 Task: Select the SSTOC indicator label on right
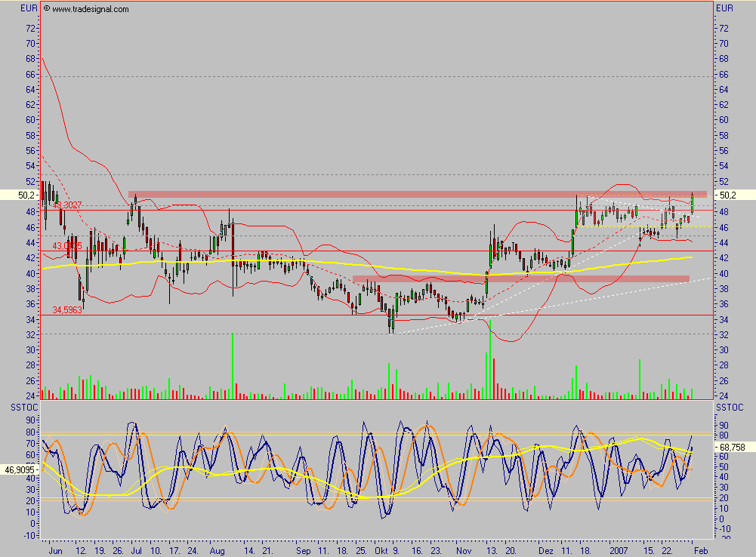[727, 408]
